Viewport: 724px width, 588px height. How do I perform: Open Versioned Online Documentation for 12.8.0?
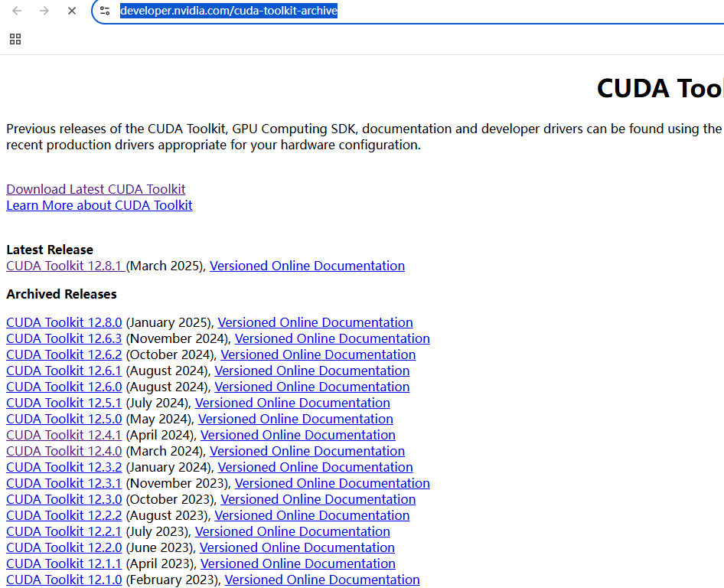pos(315,322)
